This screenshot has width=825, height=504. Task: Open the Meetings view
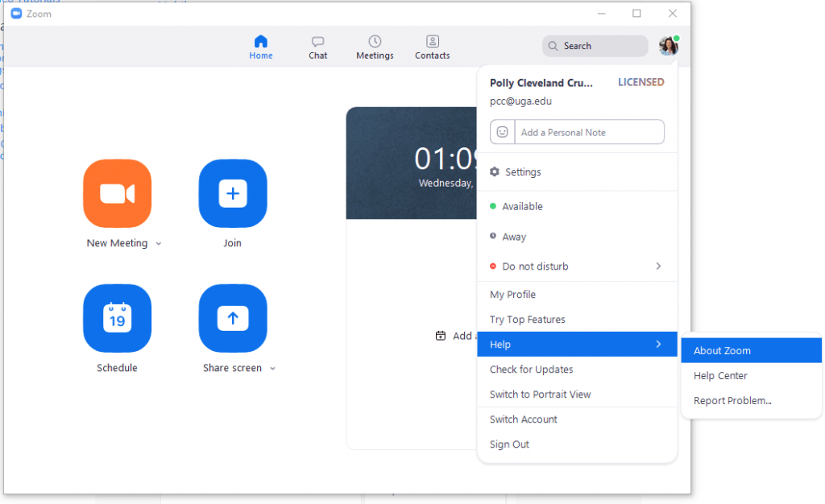pos(374,46)
